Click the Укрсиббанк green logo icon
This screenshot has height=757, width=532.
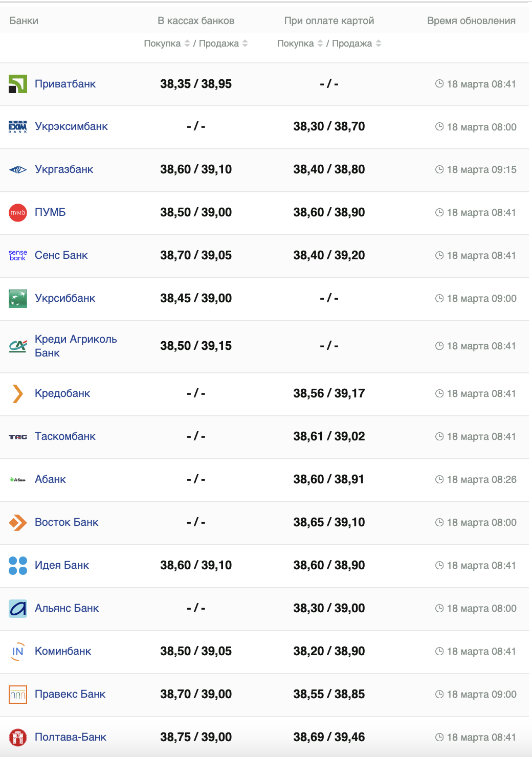[18, 299]
